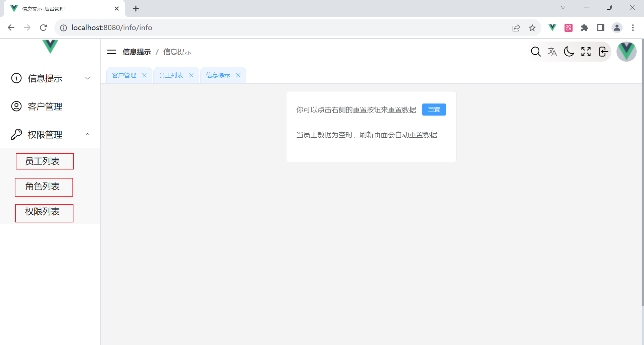The height and width of the screenshot is (345, 644).
Task: Close the 信息提示-后台管理 browser tab
Action: pyautogui.click(x=117, y=9)
